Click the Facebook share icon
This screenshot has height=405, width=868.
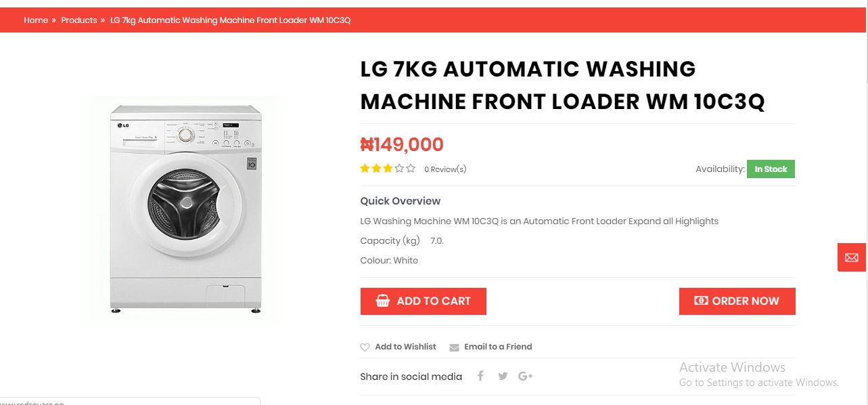[x=480, y=376]
